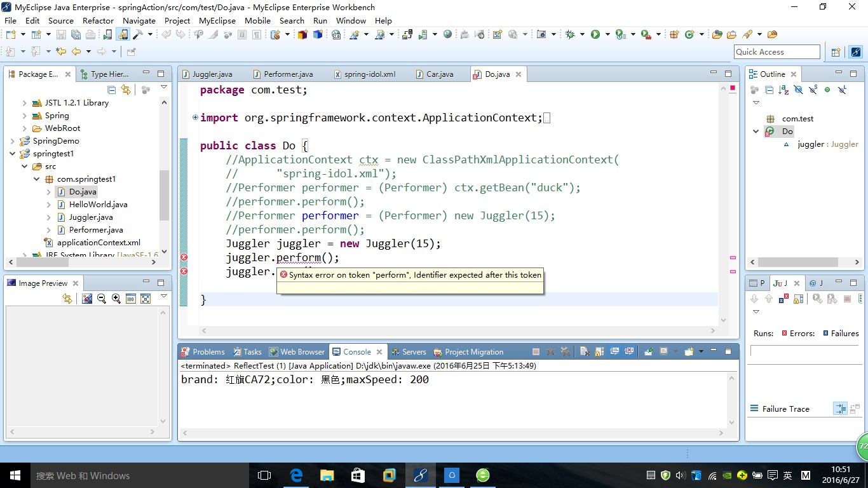Click the New Java Class icon

pos(689,34)
